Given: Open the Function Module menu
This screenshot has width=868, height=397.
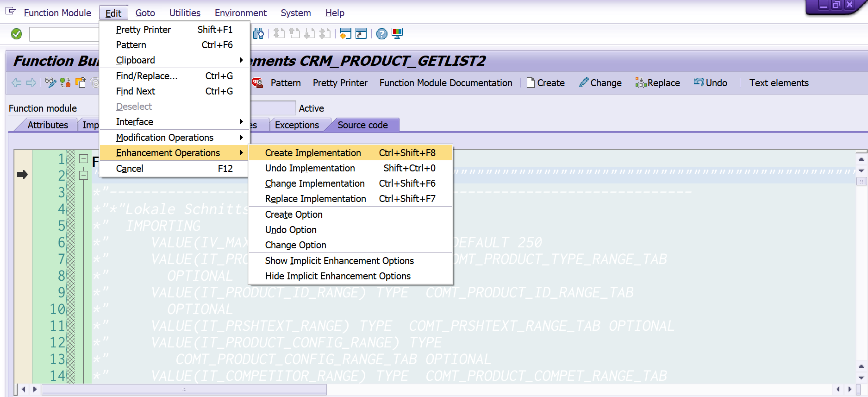Looking at the screenshot, I should (57, 13).
